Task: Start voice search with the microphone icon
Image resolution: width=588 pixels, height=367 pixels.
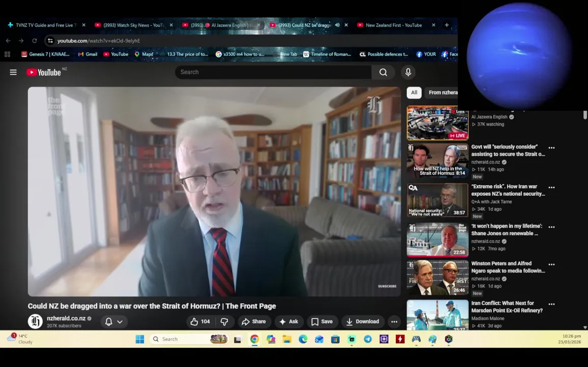Action: (408, 72)
